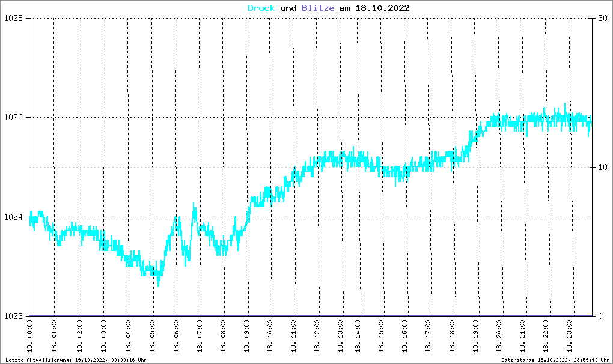Image resolution: width=613 pixels, height=364 pixels.
Task: Click the '18. 00:00' time axis label
Action: (29, 336)
